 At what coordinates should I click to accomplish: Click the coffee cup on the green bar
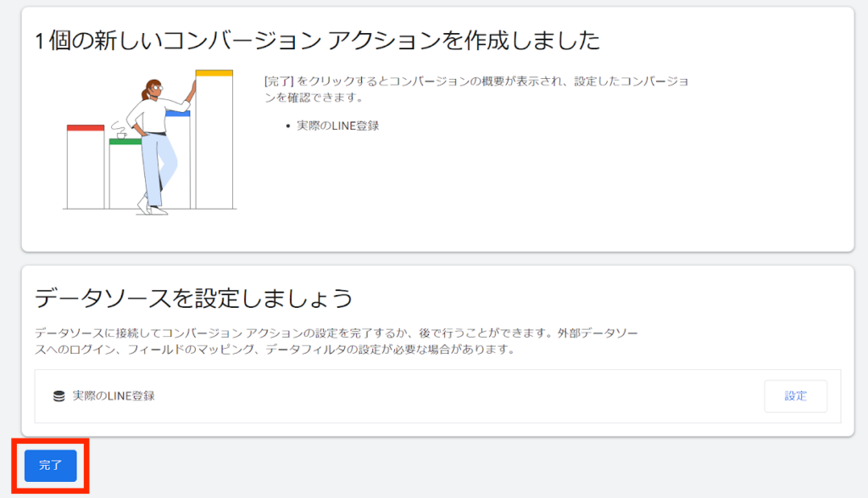click(x=121, y=134)
